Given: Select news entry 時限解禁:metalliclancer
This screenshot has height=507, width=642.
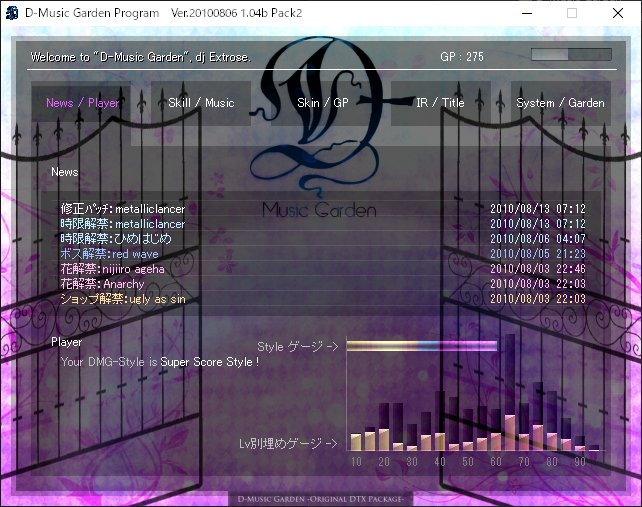Looking at the screenshot, I should [x=123, y=224].
